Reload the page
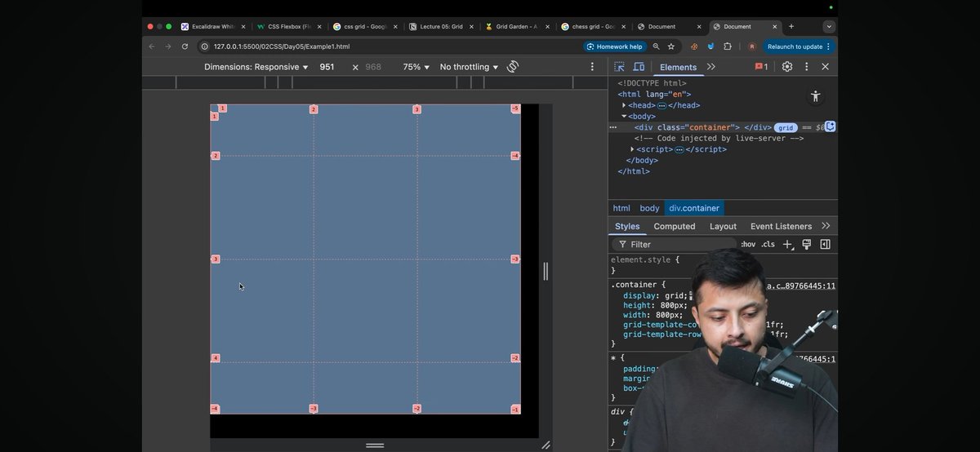The height and width of the screenshot is (452, 980). [185, 47]
